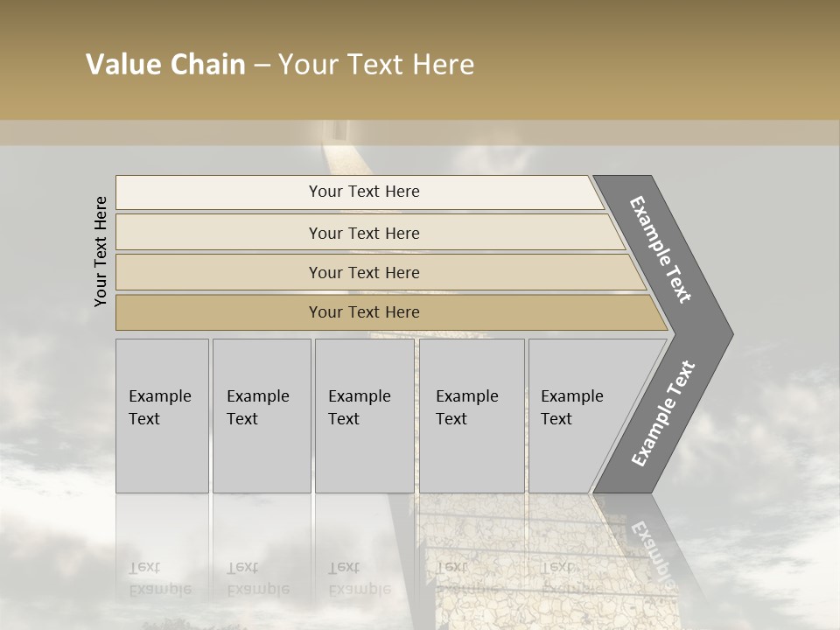Viewport: 840px width, 630px height.
Task: Select the first Example Text box
Action: (x=162, y=416)
